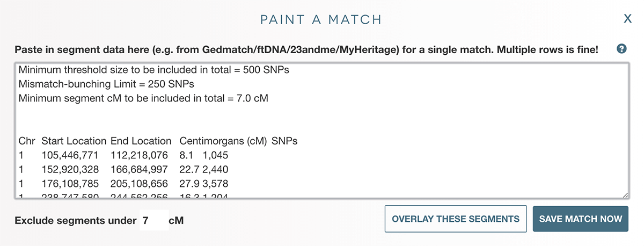
Task: Click the Exclude segments under label
Action: (x=75, y=221)
